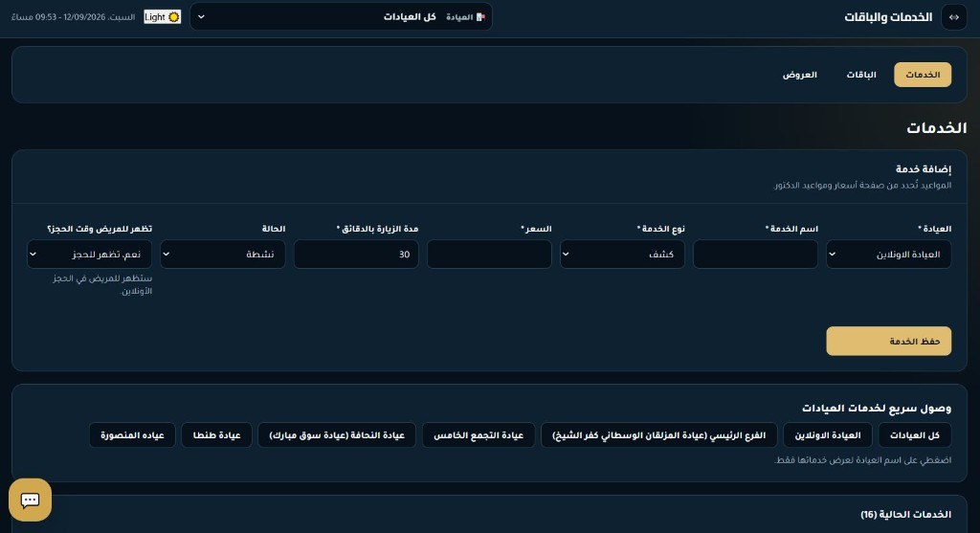
Task: Select the عياده المنصورة chip
Action: click(132, 434)
